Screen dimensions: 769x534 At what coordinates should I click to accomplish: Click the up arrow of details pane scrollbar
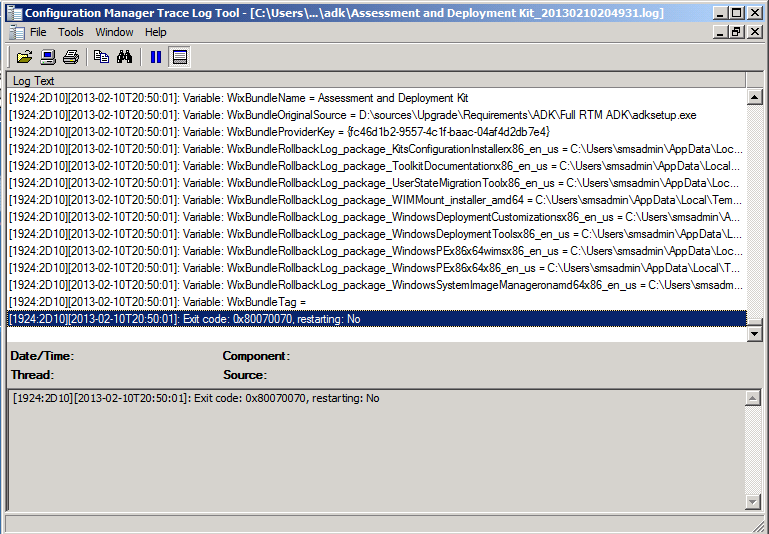pyautogui.click(x=752, y=398)
